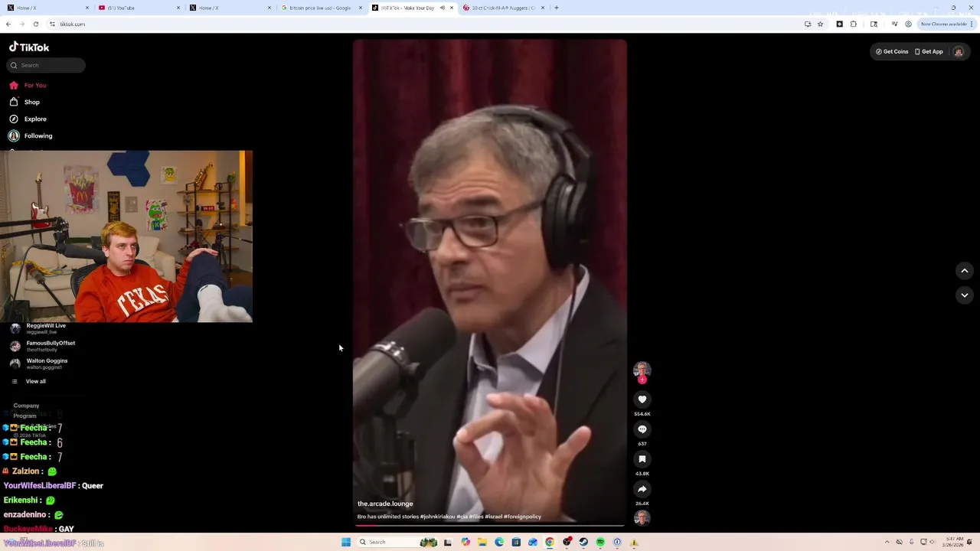Open the site information icon left of tiktok.com
980x551 pixels.
(x=52, y=24)
